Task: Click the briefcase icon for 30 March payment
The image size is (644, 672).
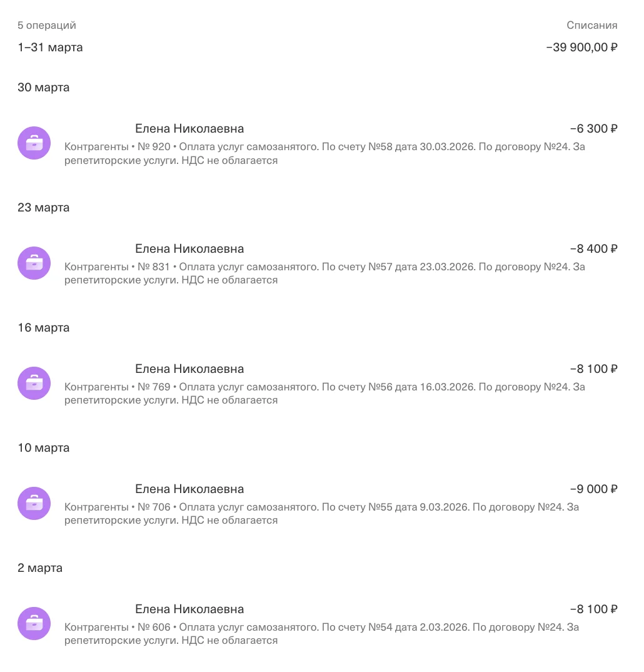Action: [34, 143]
